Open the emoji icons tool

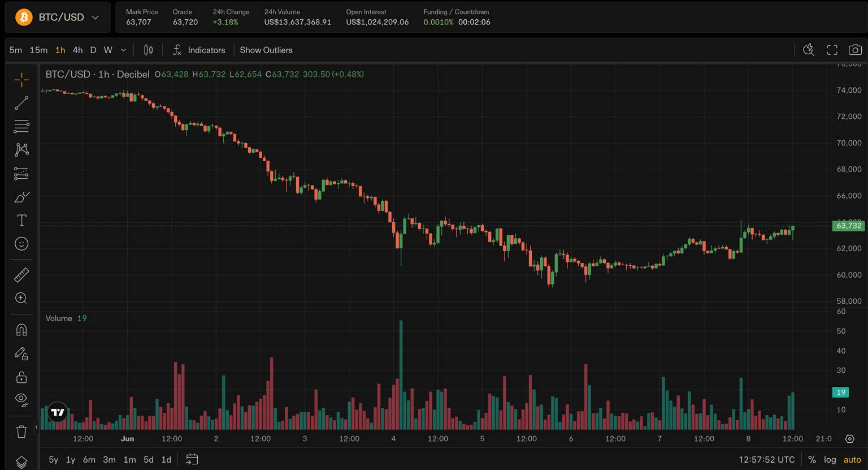(x=21, y=244)
